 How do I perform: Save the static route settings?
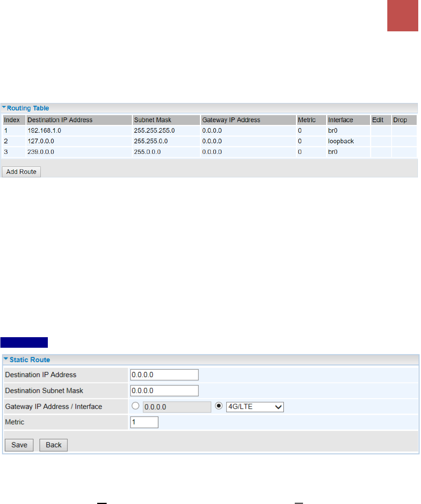click(x=19, y=445)
